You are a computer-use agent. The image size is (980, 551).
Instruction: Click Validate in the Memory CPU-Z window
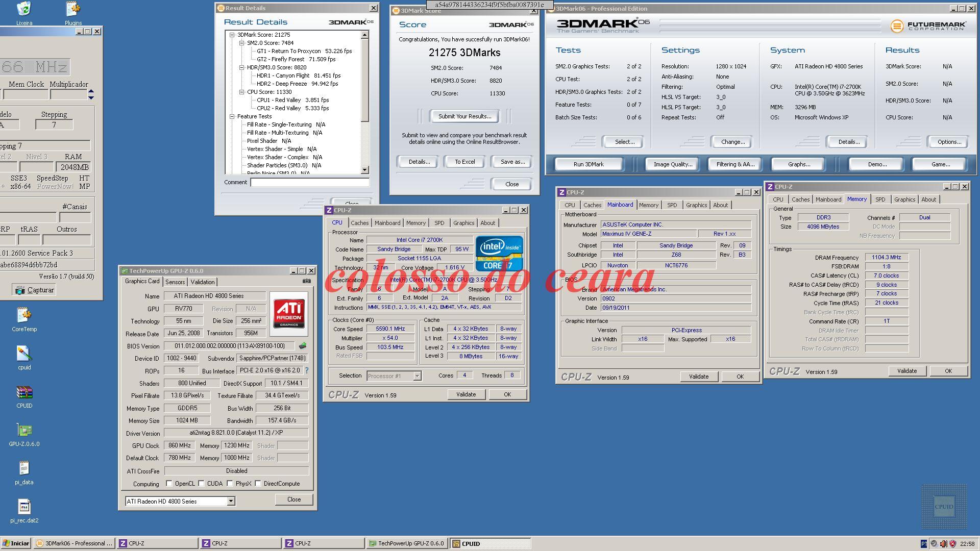(906, 371)
